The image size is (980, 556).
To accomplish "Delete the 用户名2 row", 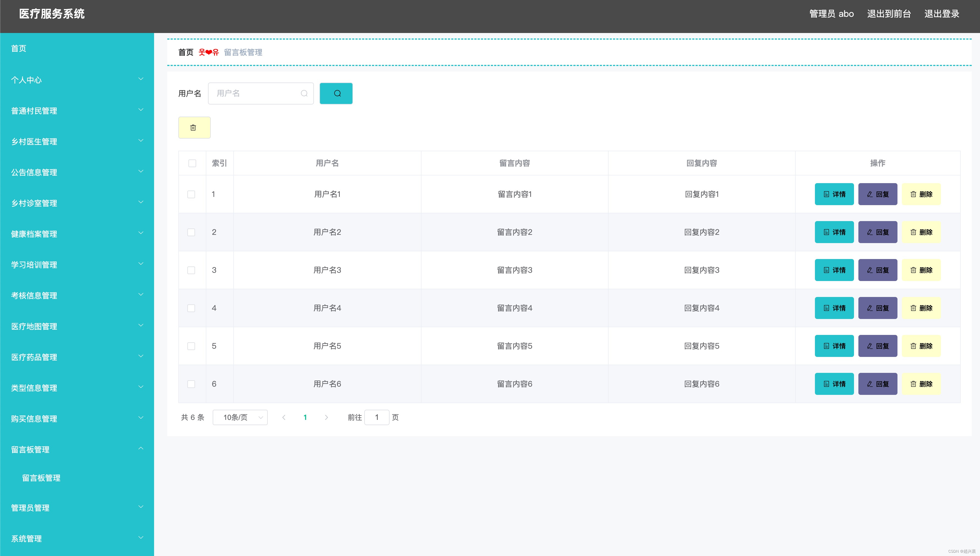I will [x=921, y=232].
